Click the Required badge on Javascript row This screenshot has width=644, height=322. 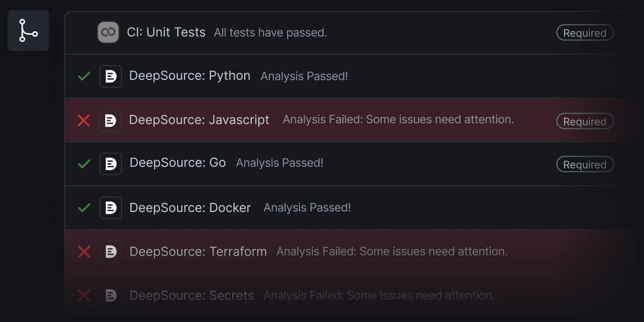click(584, 121)
